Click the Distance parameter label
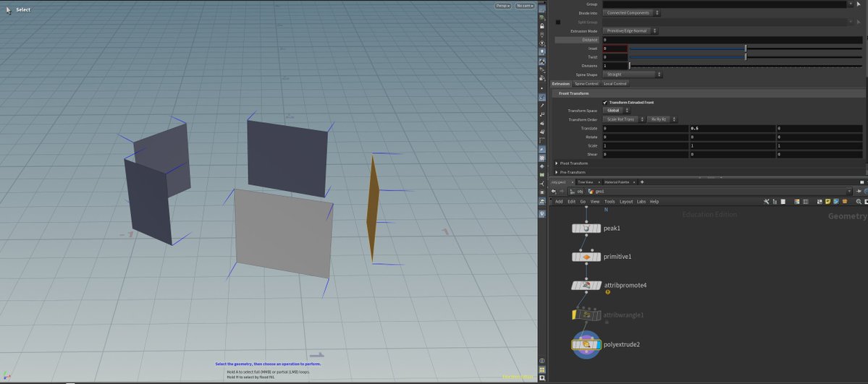868x384 pixels. [589, 40]
